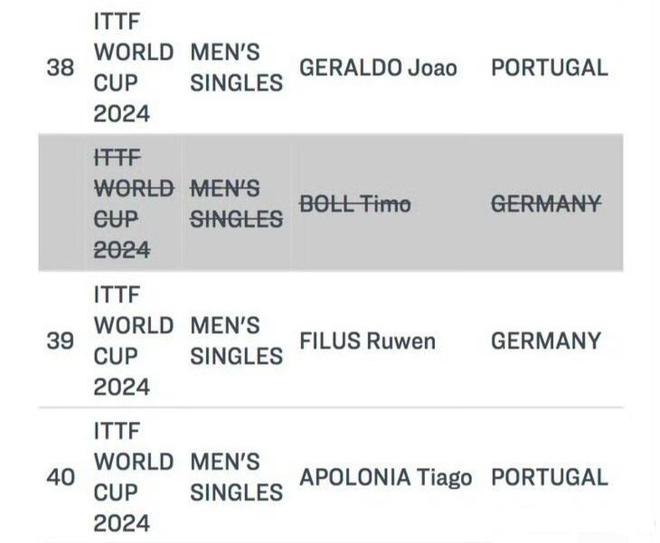660x543 pixels.
Task: Select player name FILUS Ruwen
Action: [x=368, y=341]
